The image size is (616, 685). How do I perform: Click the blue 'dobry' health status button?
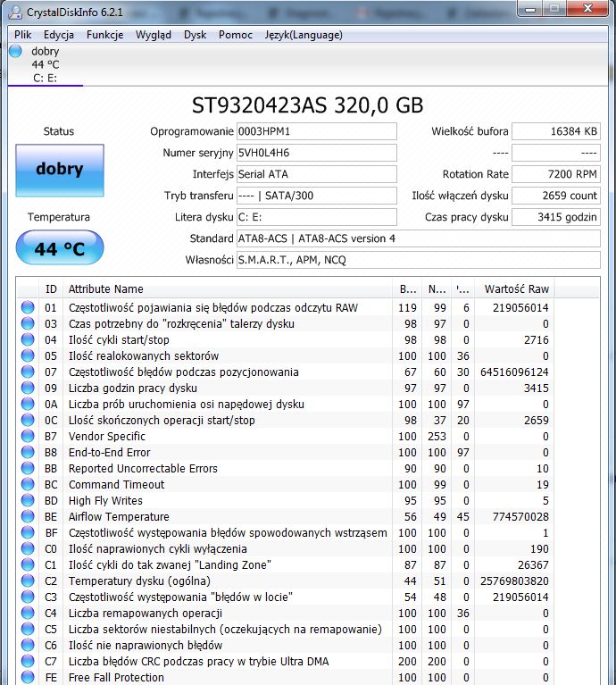pos(60,171)
